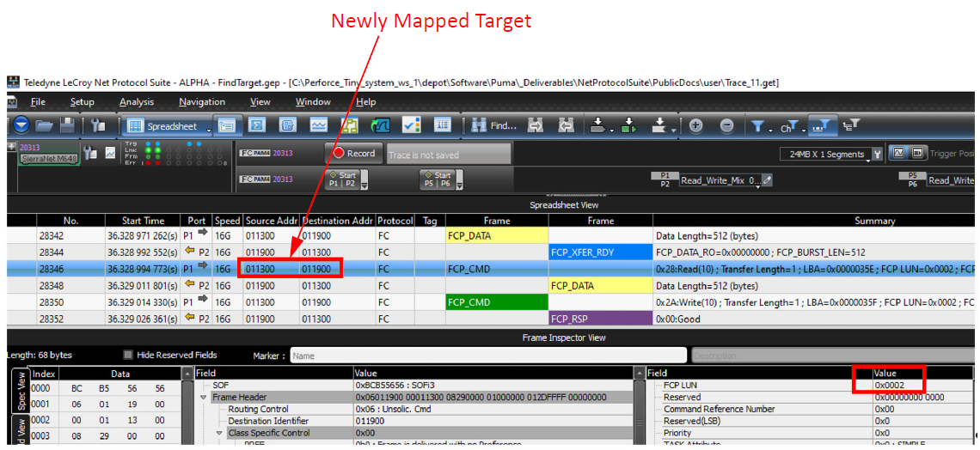Open a trace file via folder icon
This screenshot has width=980, height=450.
(44, 125)
